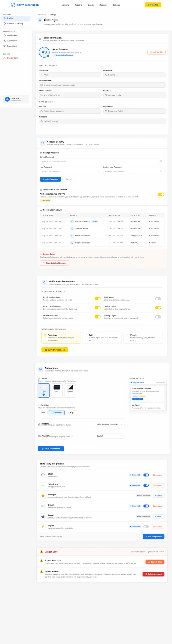This screenshot has height=644, width=172.
Task: Select the Daily notification frequency option
Action: [102, 338]
